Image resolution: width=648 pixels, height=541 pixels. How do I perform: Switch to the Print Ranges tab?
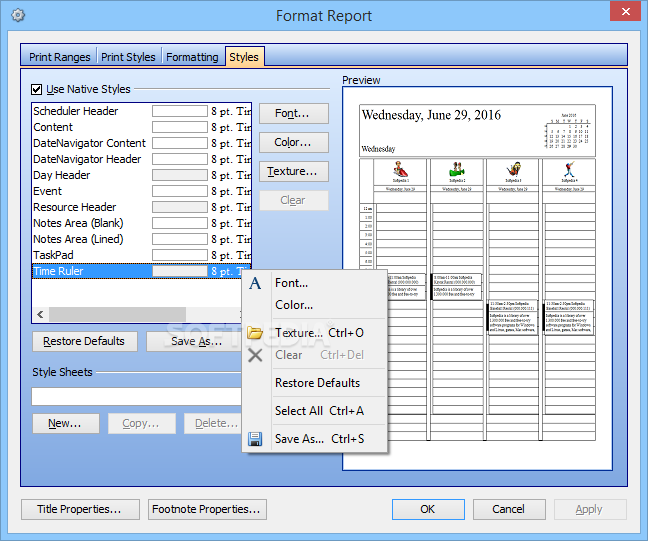(60, 57)
